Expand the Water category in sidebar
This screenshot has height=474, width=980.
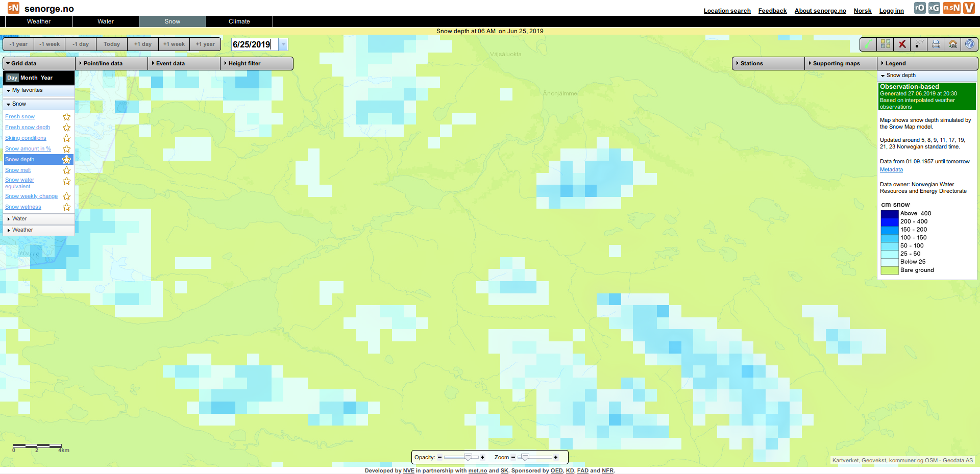(19, 219)
